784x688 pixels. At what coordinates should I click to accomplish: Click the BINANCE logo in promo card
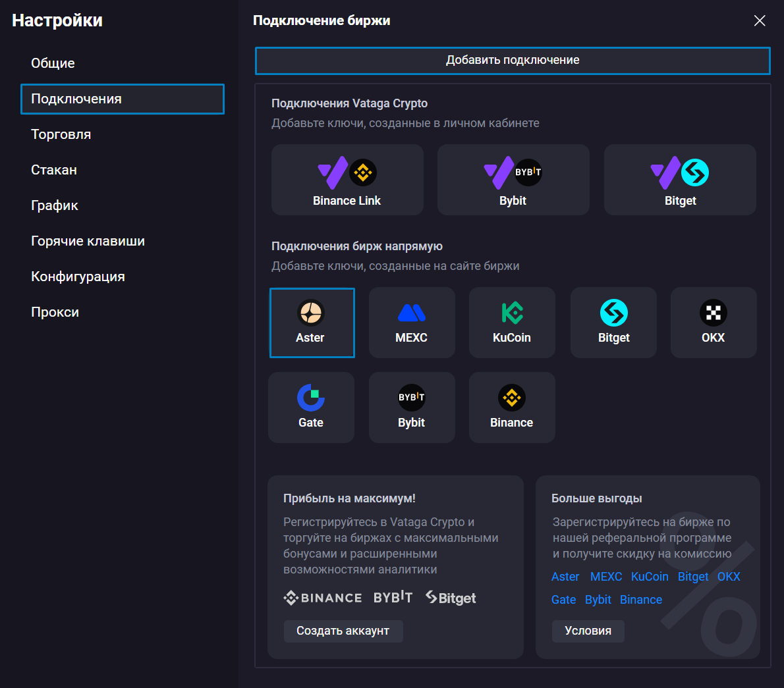point(323,598)
